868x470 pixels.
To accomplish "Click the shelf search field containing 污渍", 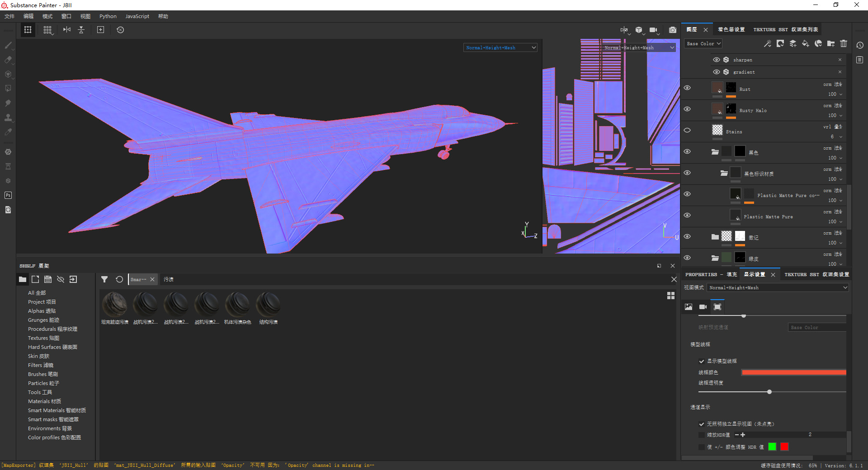I will click(415, 279).
